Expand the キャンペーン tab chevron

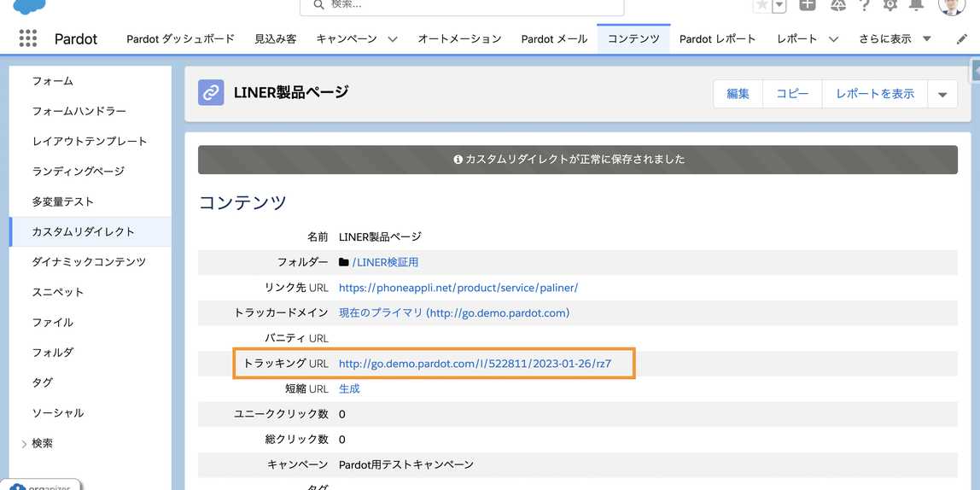point(393,38)
